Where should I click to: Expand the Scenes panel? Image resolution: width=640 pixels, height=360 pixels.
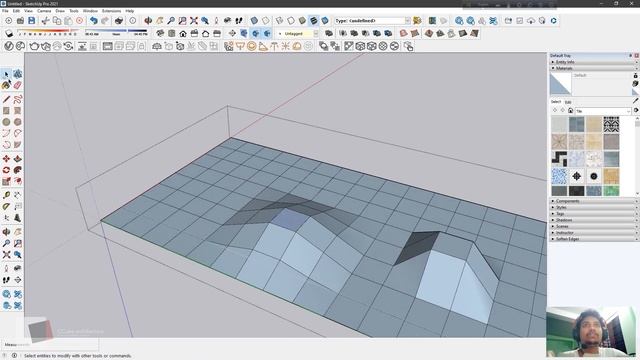pos(593,227)
